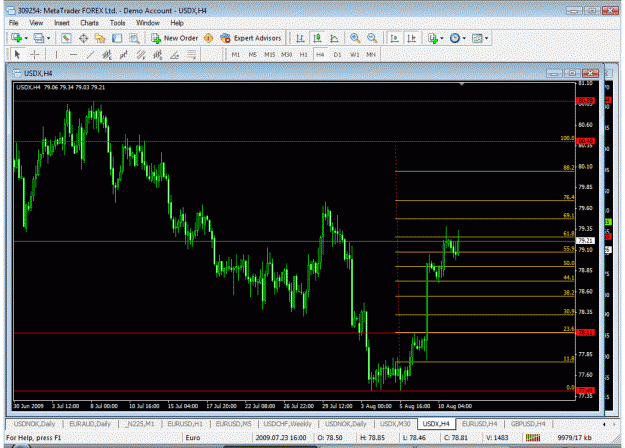Screen dimensions: 625x448
Task: Switch chart to candlesticks style
Action: [317, 38]
